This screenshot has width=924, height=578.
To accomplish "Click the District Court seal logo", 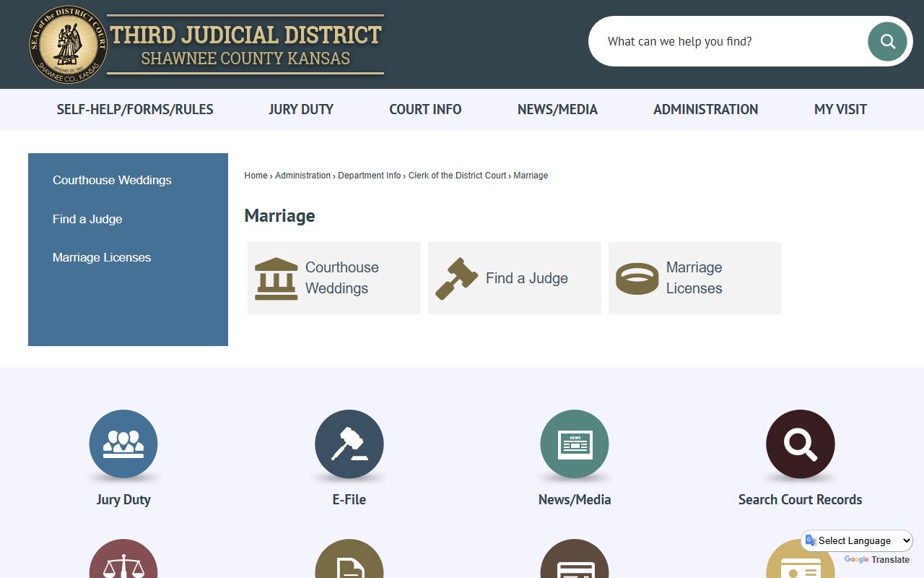I will [x=69, y=44].
